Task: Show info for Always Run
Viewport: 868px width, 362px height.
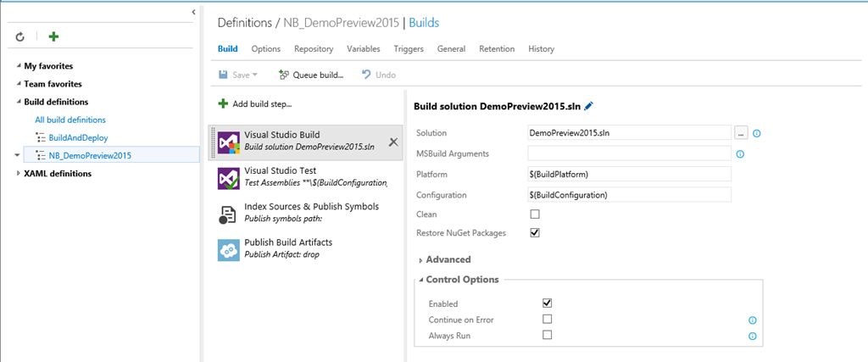Action: click(753, 336)
